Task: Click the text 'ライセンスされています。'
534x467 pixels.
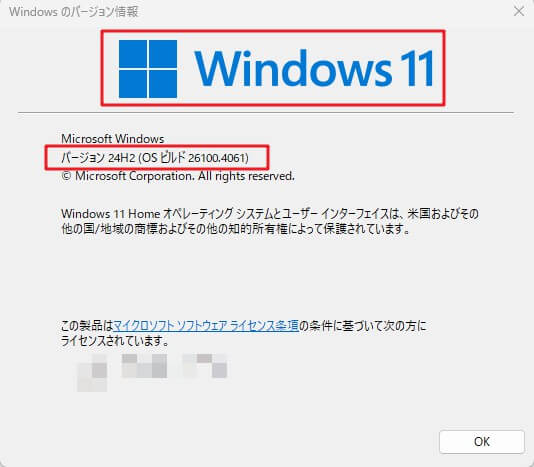Action: [115, 341]
